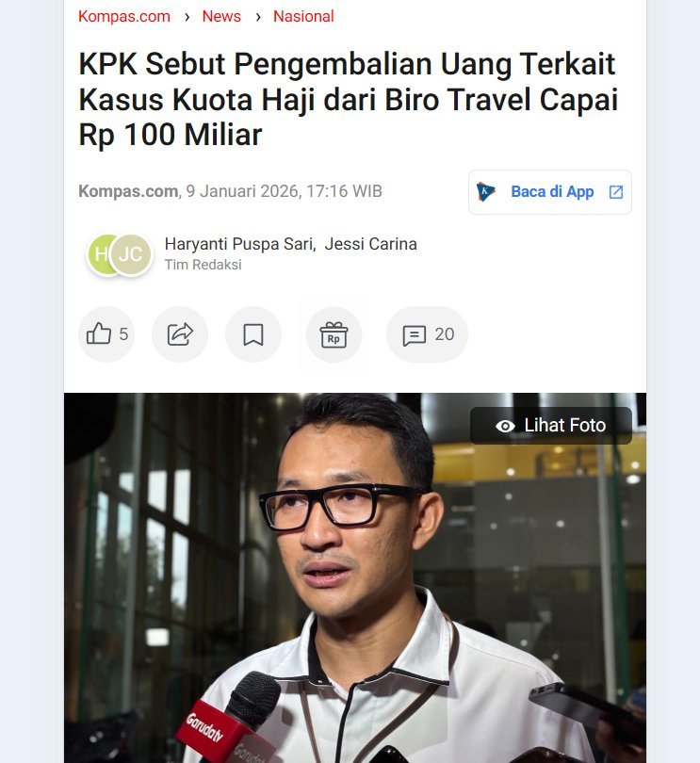This screenshot has height=763, width=700.
Task: Bookmark this article
Action: [253, 334]
